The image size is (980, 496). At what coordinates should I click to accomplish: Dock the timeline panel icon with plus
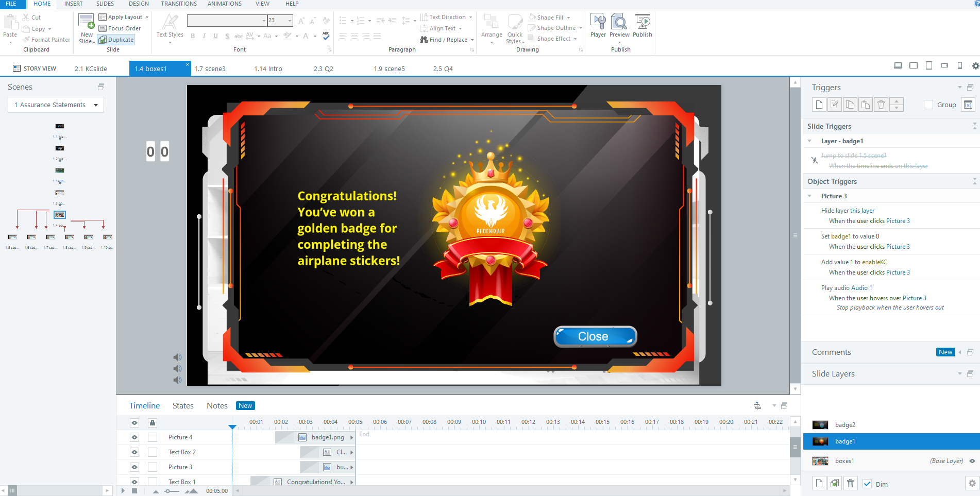[757, 406]
